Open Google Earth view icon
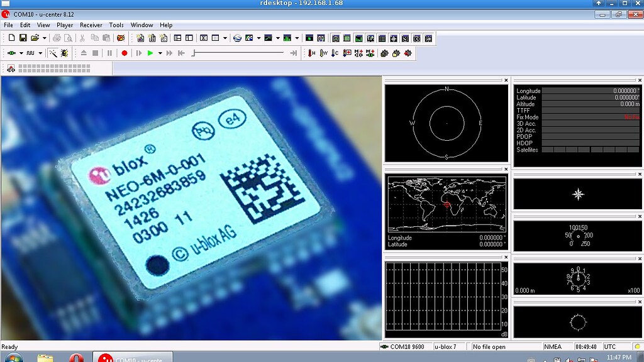Screen dimensions: 644x362 [x=238, y=38]
